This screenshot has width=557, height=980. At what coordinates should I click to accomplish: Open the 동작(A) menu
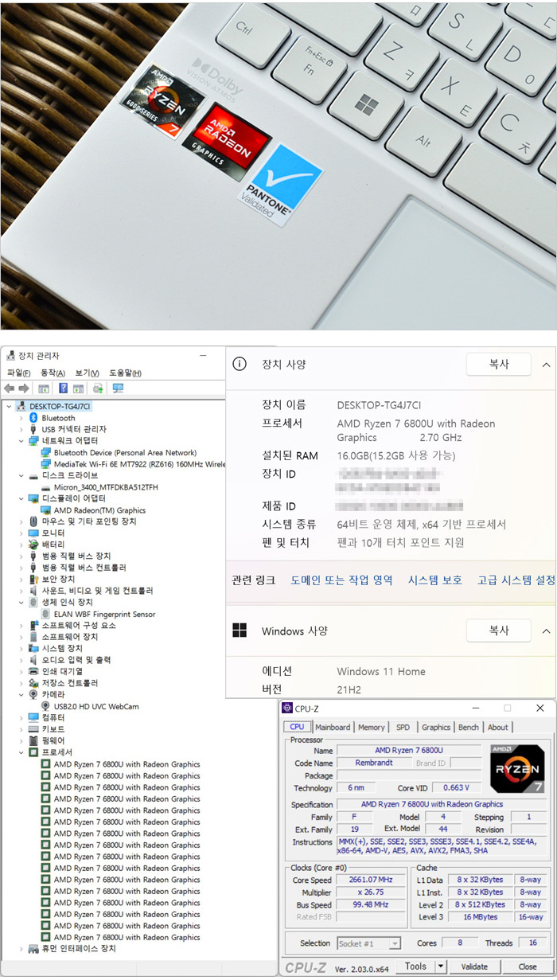click(53, 373)
